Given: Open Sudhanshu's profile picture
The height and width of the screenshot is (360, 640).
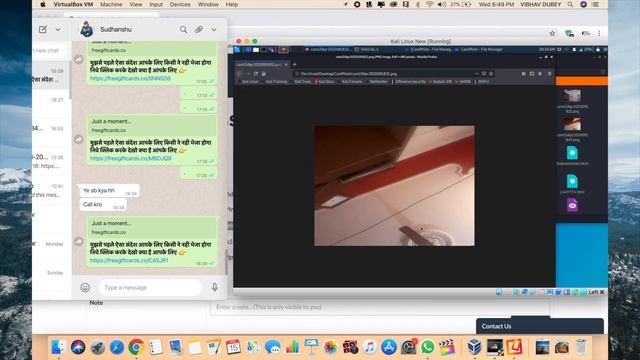Looking at the screenshot, I should 86,29.
